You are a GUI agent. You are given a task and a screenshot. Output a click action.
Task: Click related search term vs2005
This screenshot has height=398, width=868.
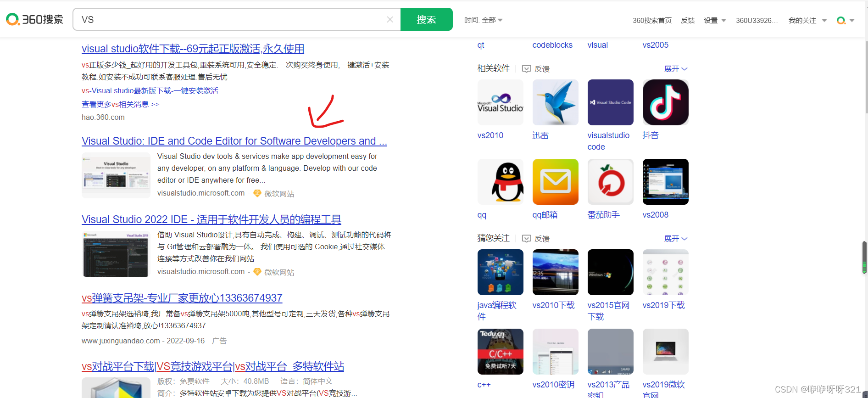pyautogui.click(x=655, y=45)
